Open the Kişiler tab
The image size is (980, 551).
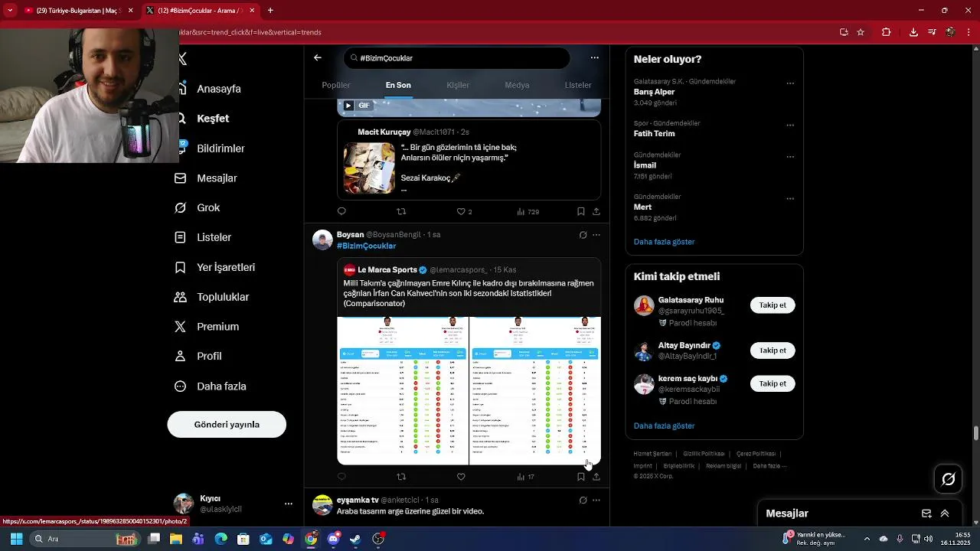pyautogui.click(x=458, y=85)
